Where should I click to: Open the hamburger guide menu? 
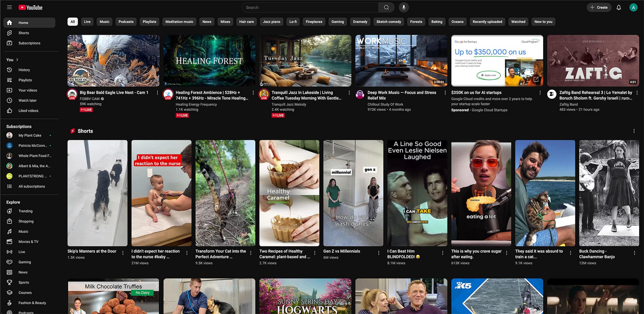tap(9, 7)
